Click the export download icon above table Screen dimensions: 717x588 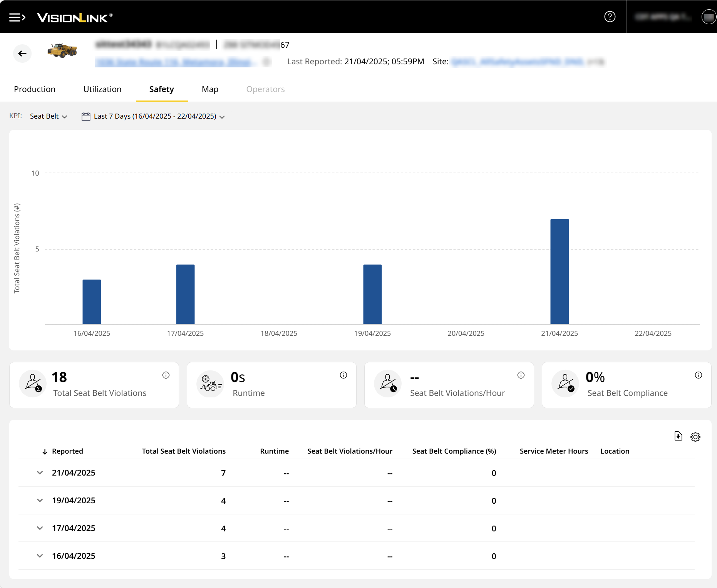[x=678, y=436]
